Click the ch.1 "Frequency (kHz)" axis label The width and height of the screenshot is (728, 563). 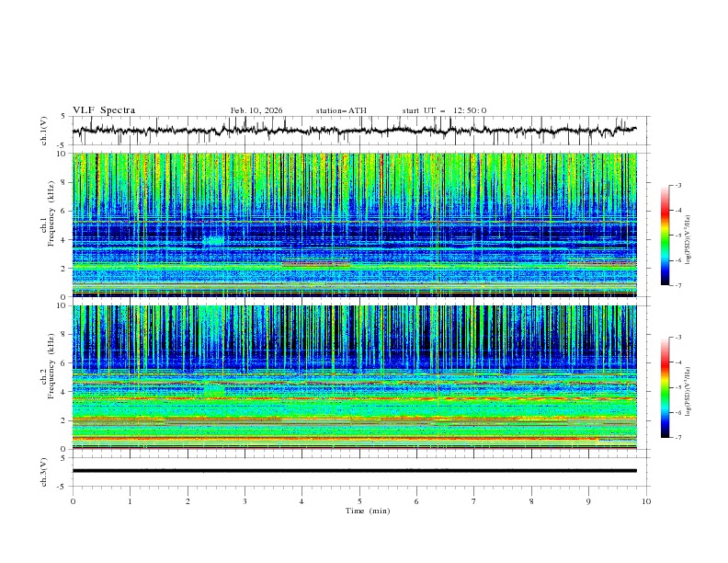pos(51,214)
